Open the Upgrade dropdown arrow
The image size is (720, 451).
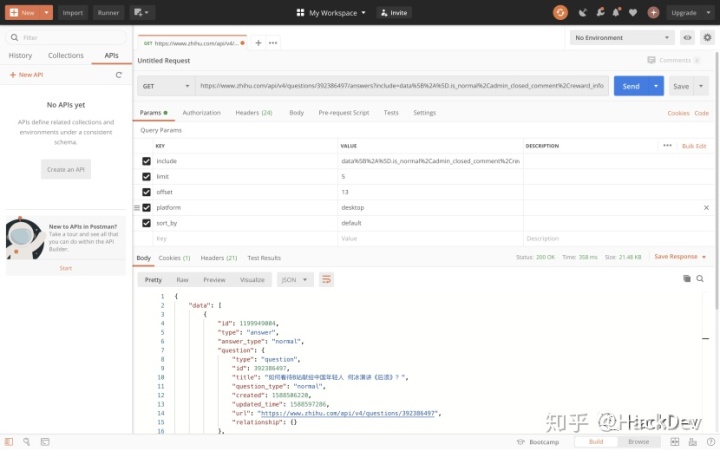tap(708, 12)
